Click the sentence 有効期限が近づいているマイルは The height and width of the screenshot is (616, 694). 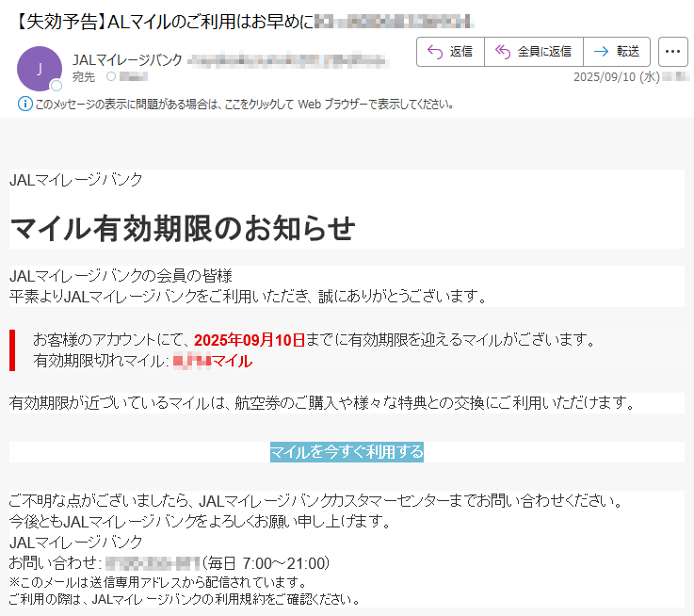click(x=322, y=403)
